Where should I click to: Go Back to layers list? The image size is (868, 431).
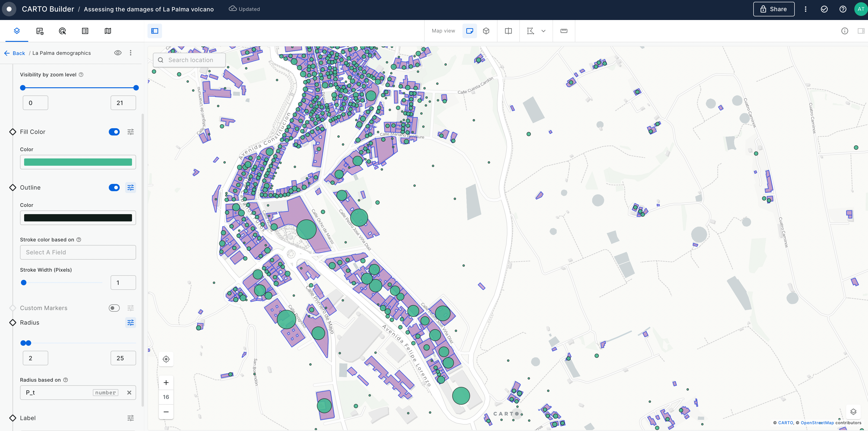pyautogui.click(x=15, y=53)
